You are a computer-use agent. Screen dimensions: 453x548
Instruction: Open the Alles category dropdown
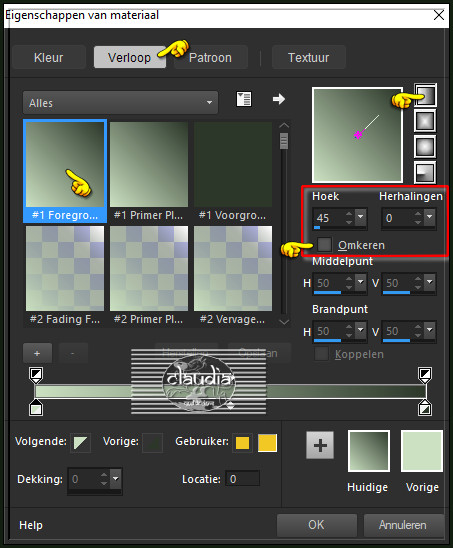click(x=120, y=103)
